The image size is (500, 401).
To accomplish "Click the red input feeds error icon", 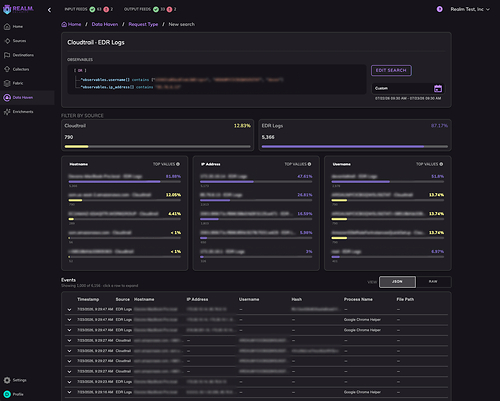I will pyautogui.click(x=106, y=9).
